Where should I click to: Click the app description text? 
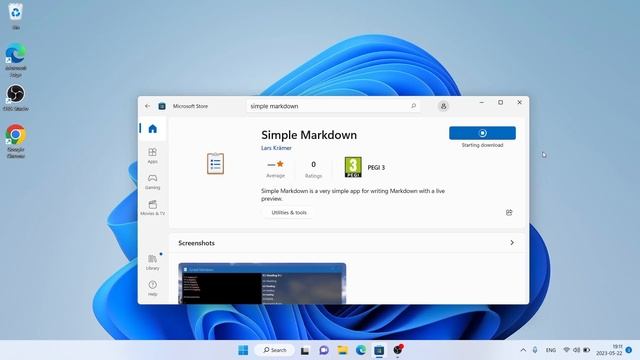[x=353, y=195]
